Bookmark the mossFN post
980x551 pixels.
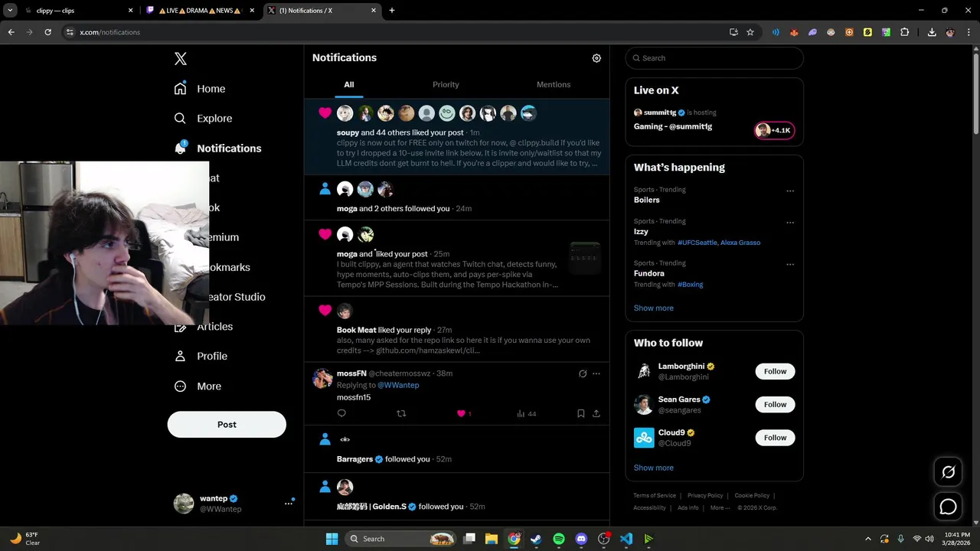(581, 413)
